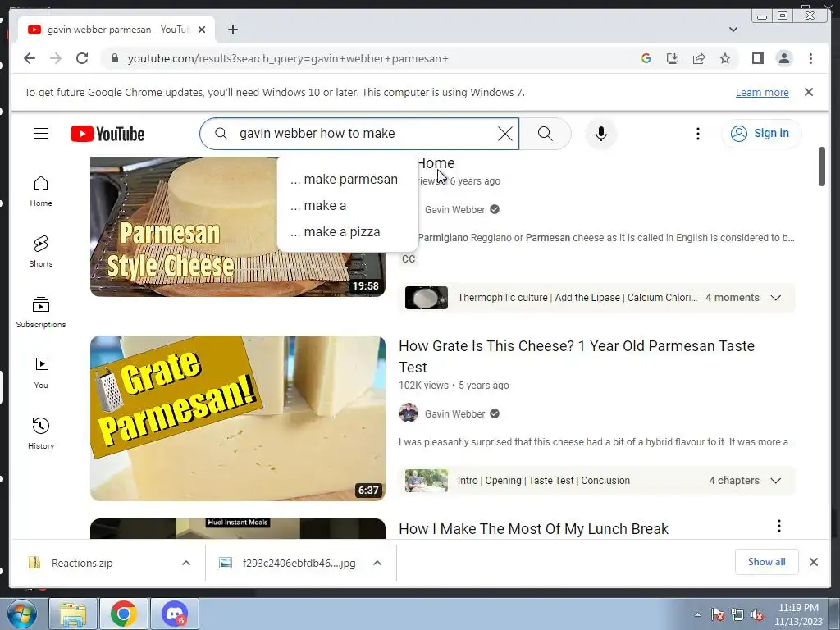This screenshot has width=840, height=630.
Task: Close the downloads bar
Action: (813, 562)
